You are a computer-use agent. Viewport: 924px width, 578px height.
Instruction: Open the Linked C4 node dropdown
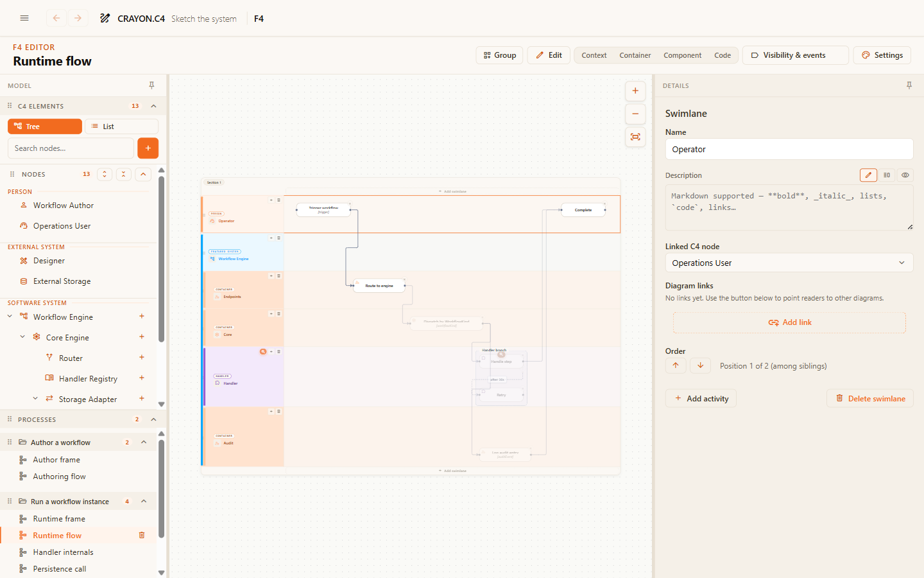[789, 263]
